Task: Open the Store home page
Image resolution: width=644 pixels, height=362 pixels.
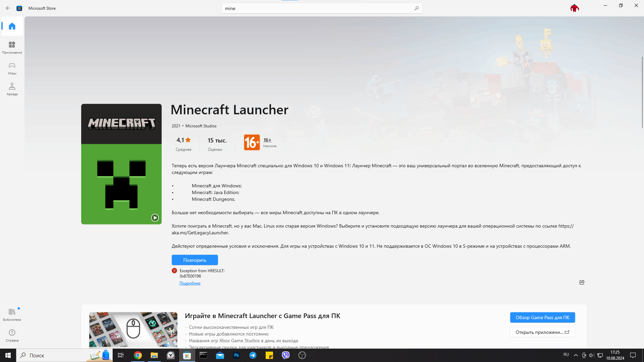Action: point(12,26)
